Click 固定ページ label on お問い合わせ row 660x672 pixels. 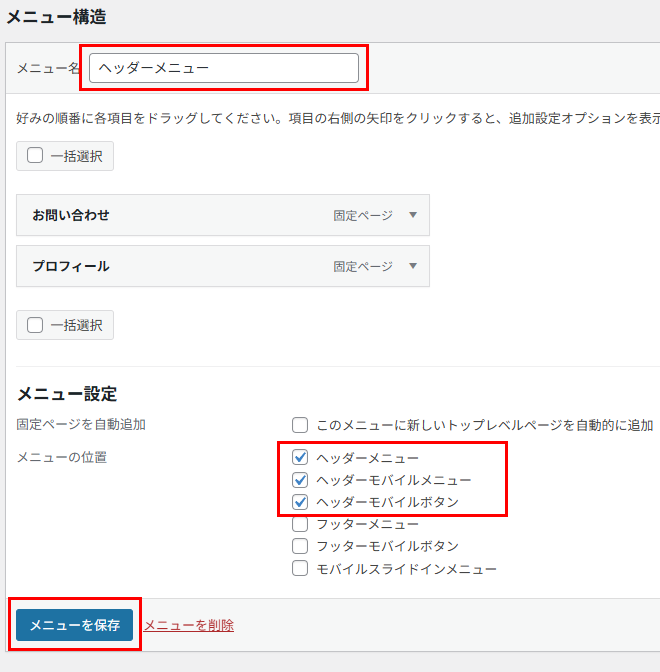[x=363, y=215]
